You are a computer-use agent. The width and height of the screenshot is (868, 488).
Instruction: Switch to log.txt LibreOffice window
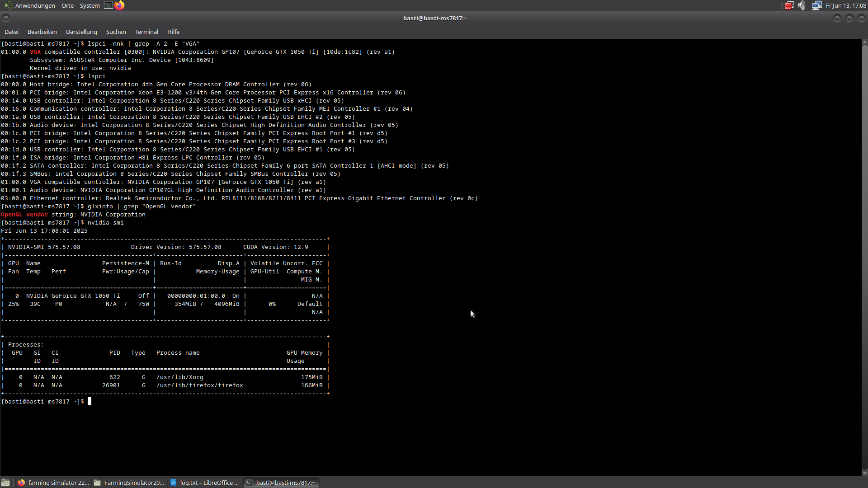point(205,483)
